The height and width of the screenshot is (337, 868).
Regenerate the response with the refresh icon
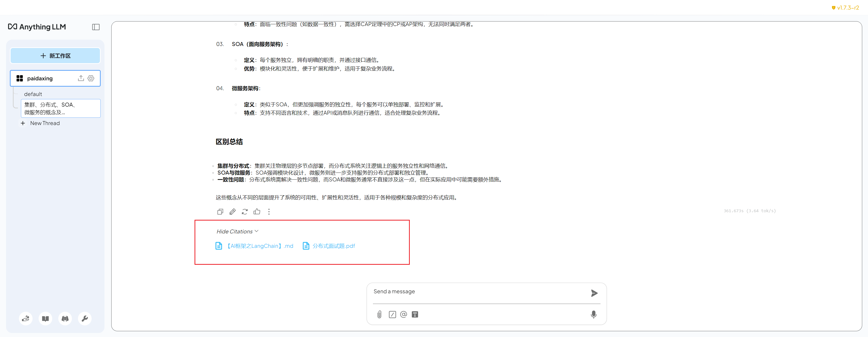245,211
